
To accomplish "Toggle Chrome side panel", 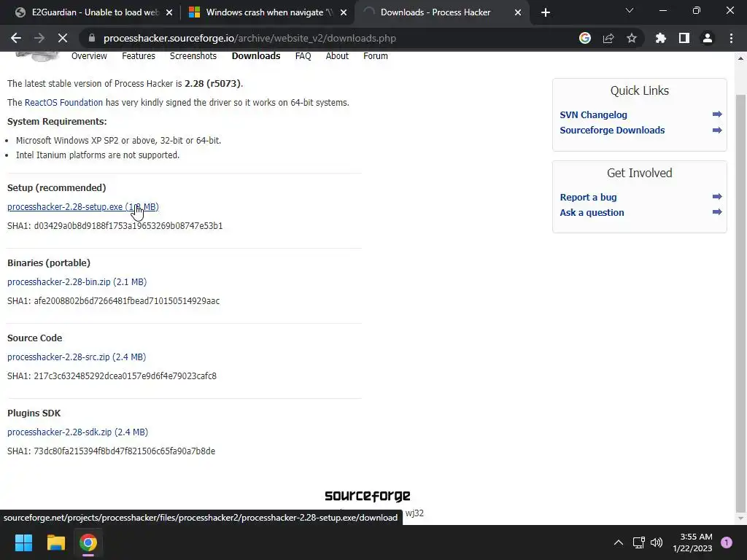I will point(684,38).
